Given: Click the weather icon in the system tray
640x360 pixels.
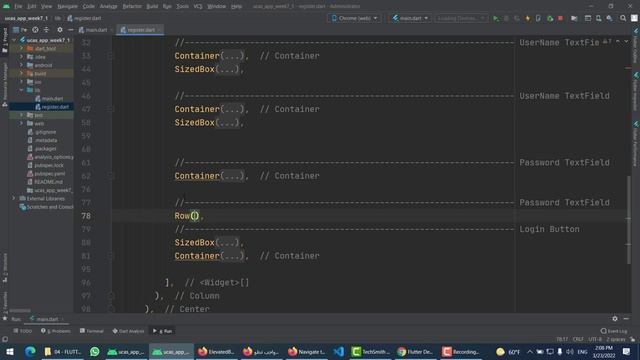Looking at the screenshot, I should click(x=500, y=351).
